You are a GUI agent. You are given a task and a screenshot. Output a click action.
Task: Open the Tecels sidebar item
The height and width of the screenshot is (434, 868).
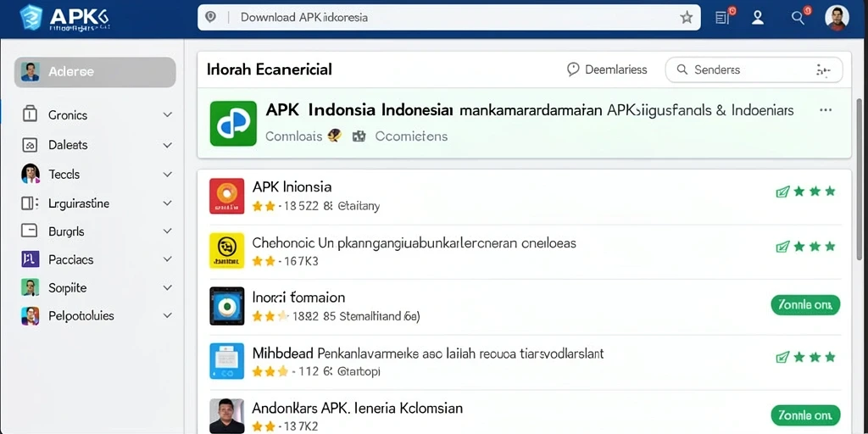coord(97,175)
